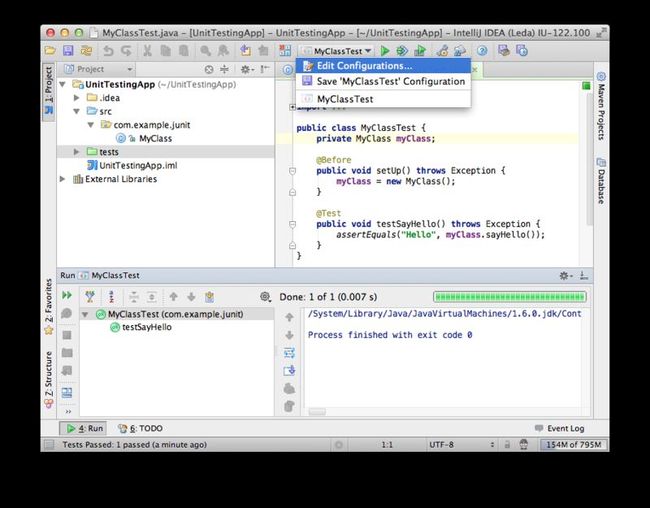
Task: Open Find using magnifier toolbar icon
Action: (205, 51)
